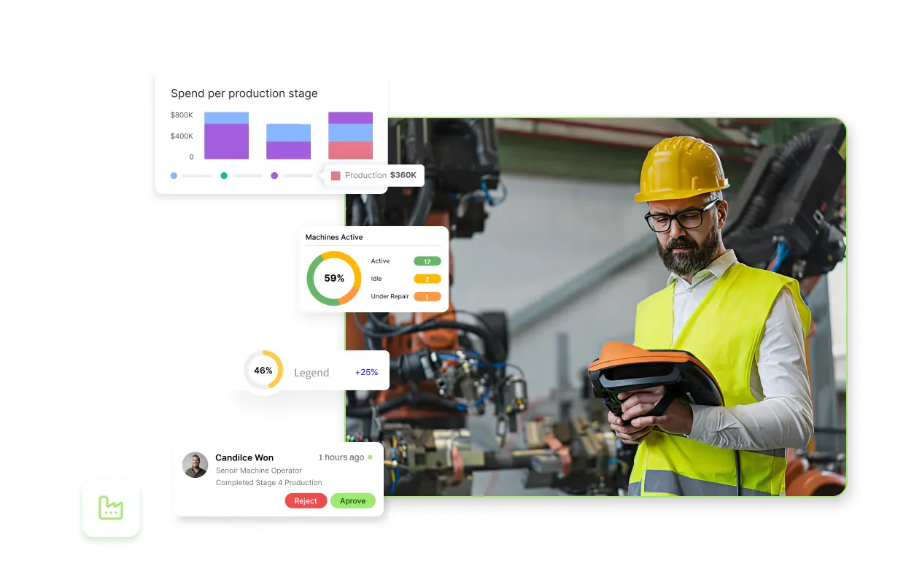Click Candilce Won's profile avatar
Image resolution: width=906 pixels, height=588 pixels.
pyautogui.click(x=195, y=465)
